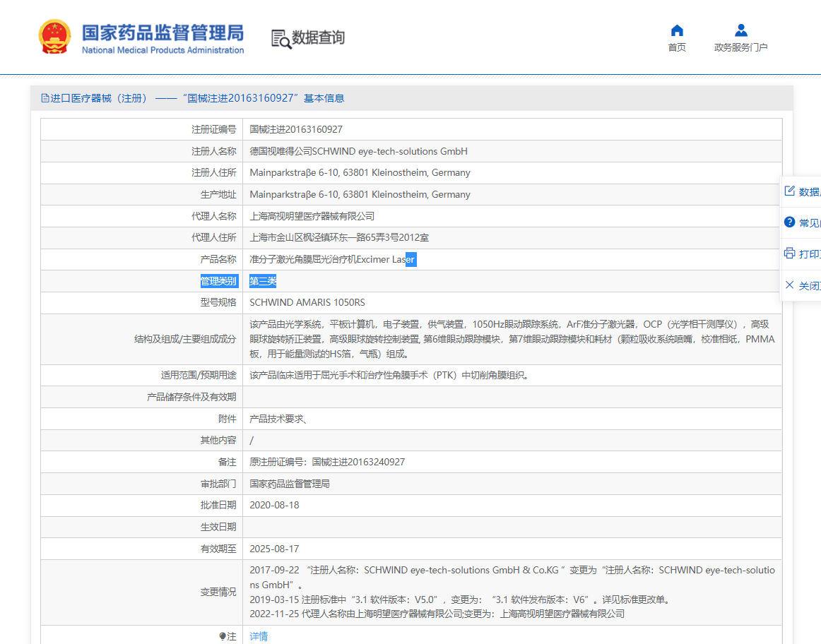Click the 2022-11-25 agent name change line
The image size is (821, 644).
(437, 614)
